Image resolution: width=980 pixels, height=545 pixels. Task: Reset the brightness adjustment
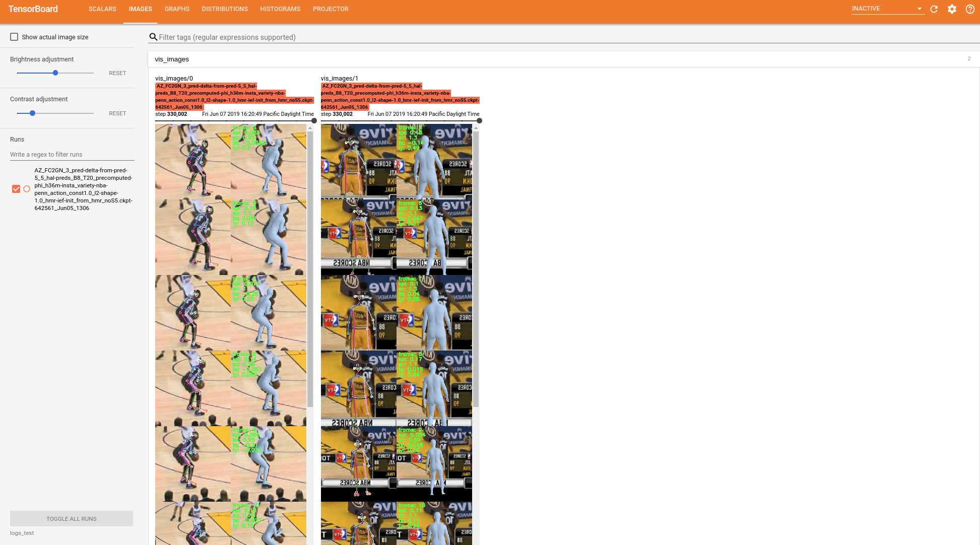(x=117, y=73)
